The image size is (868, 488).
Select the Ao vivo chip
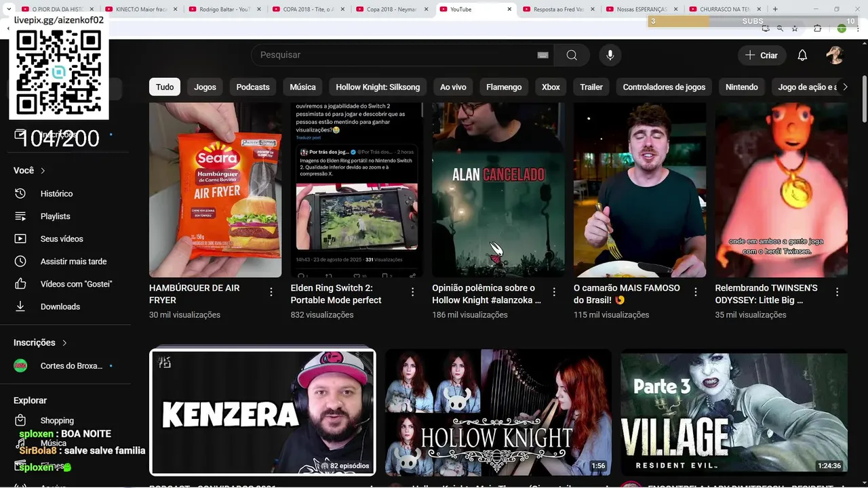[x=453, y=87]
